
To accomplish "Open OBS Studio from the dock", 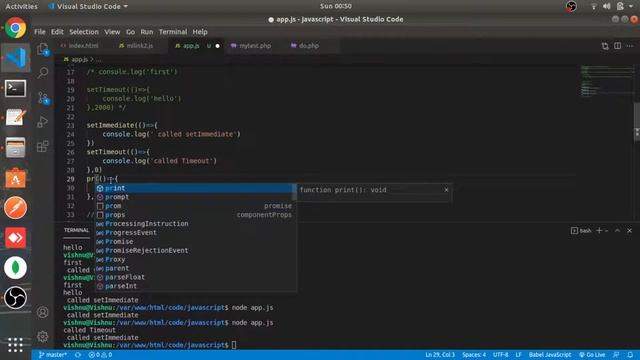I will tap(16, 298).
